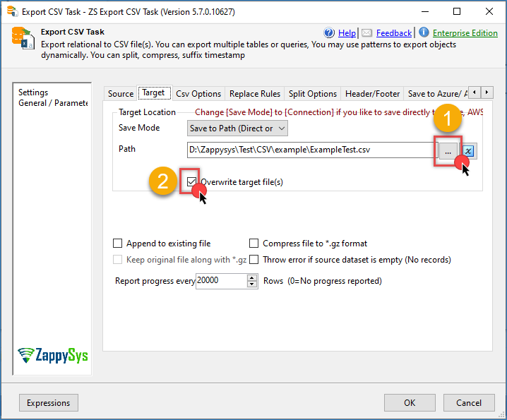Screen dimensions: 507x420
Task: Open the Feedback link
Action: pos(394,33)
